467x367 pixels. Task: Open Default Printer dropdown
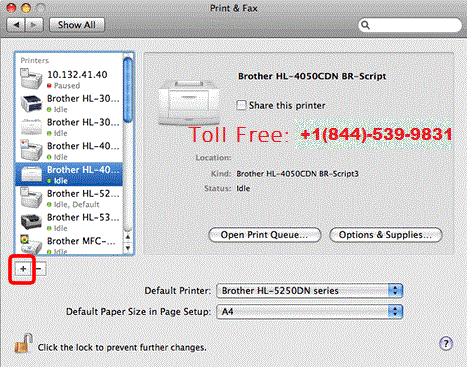coord(309,291)
